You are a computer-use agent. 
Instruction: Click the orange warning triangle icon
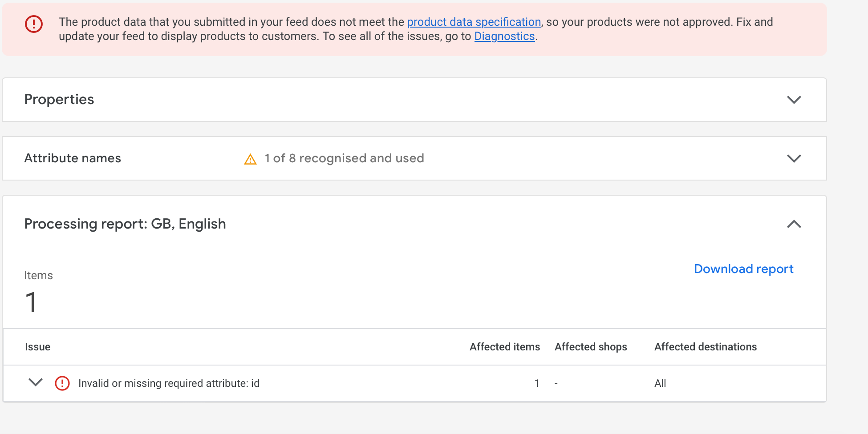[x=251, y=159]
